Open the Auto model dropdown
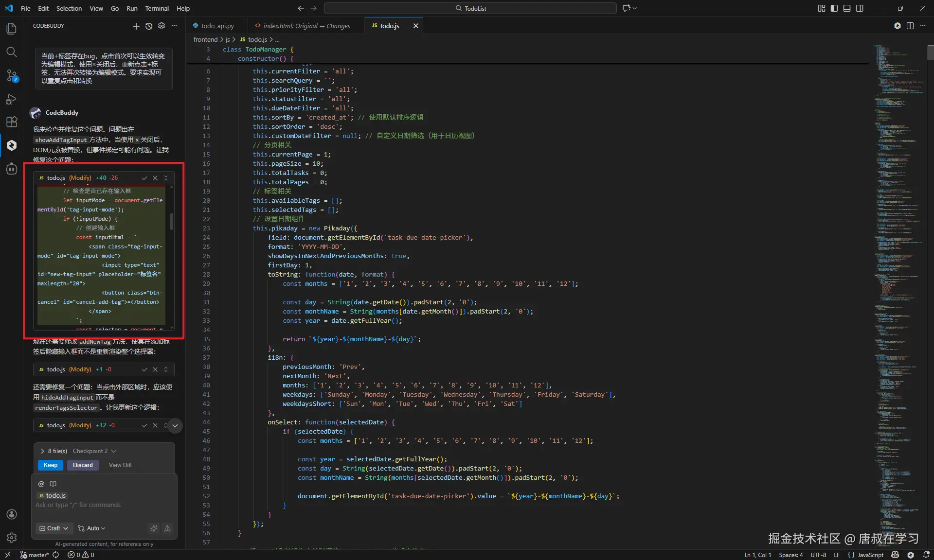Viewport: 934px width, 560px height. 92,528
